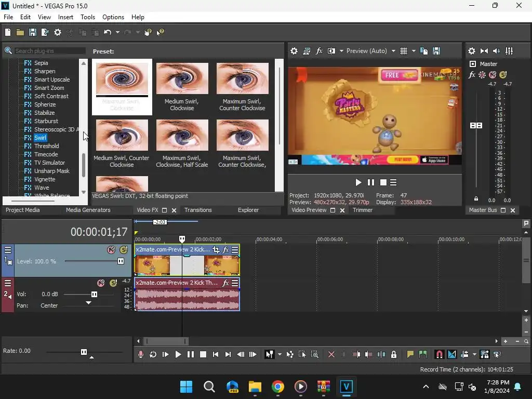Click Search plug-ins field
Screen dimensions: 532x399
pyautogui.click(x=49, y=51)
